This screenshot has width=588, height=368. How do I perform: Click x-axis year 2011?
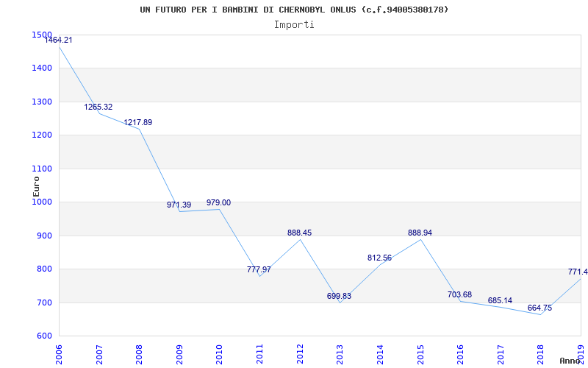tap(259, 355)
